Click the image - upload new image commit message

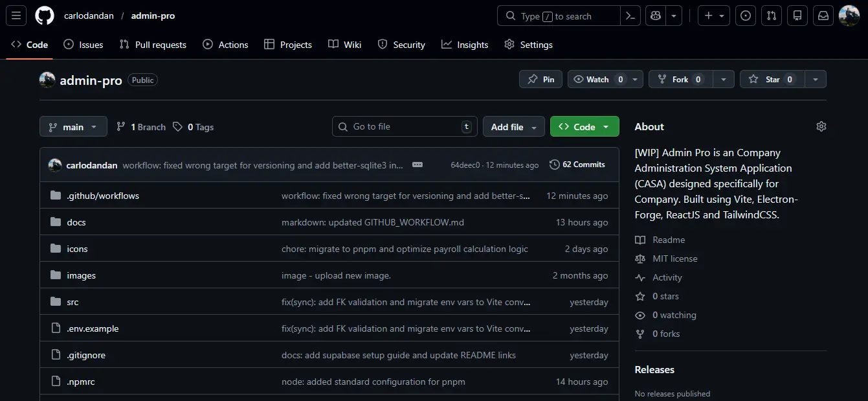pos(336,275)
